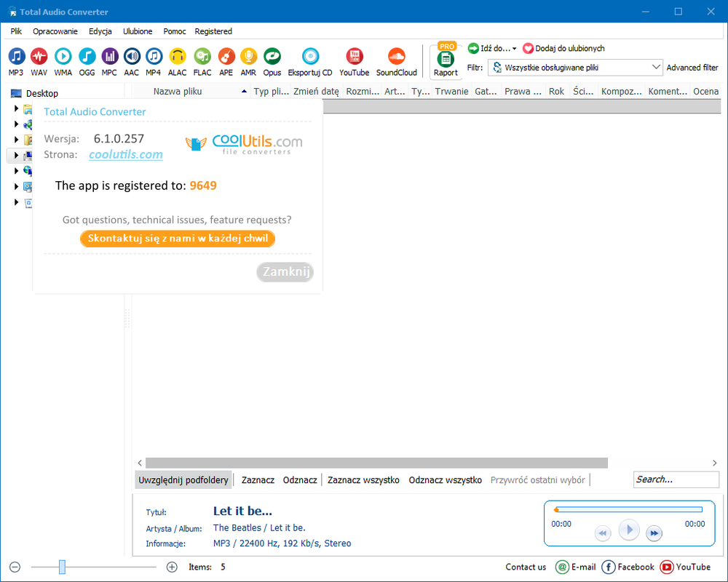
Task: Select the Opus conversion format icon
Action: (272, 62)
